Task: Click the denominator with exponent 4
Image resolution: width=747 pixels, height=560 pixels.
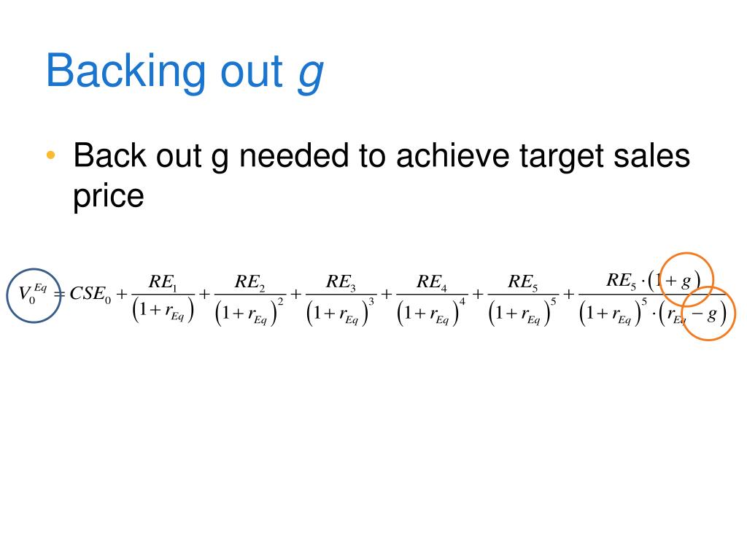Action: (432, 312)
